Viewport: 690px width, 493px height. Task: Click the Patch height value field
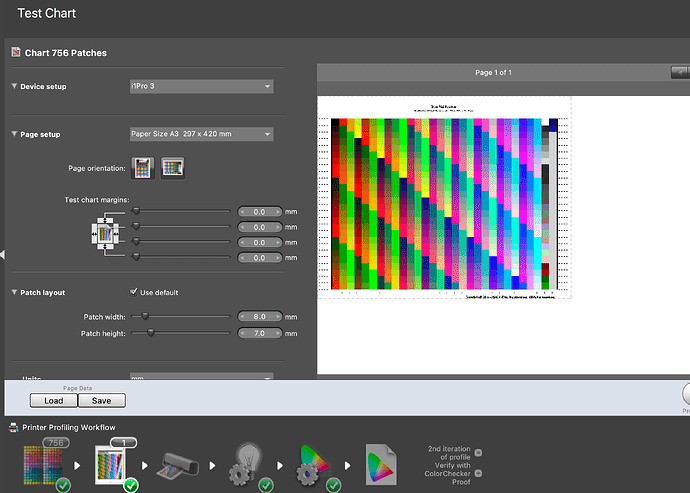tap(260, 333)
